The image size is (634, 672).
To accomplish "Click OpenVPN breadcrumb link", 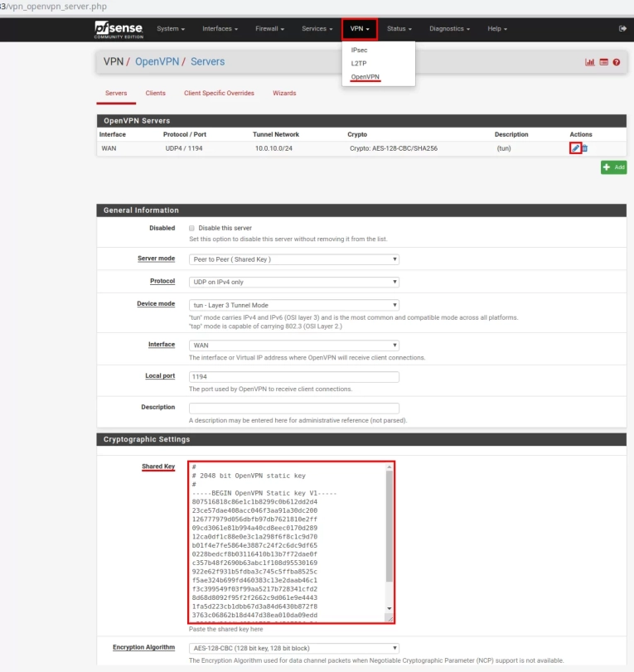I will coord(157,61).
